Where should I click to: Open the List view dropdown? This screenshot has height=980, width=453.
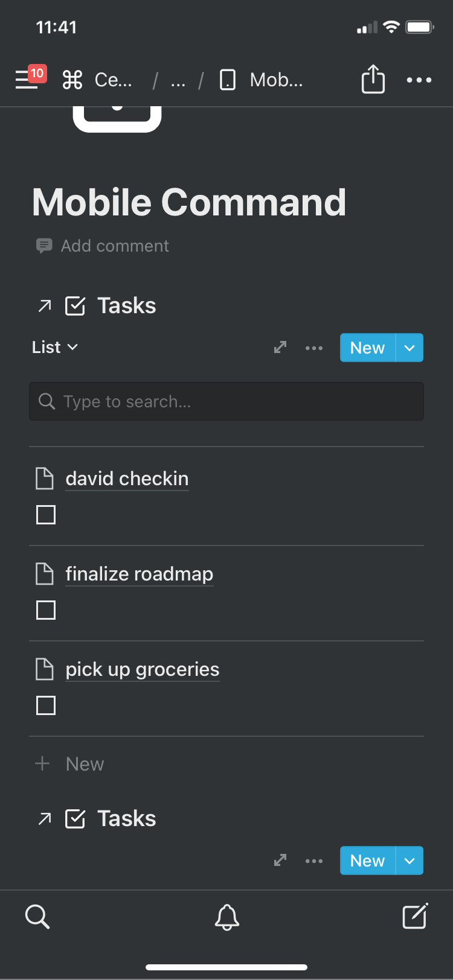click(55, 347)
